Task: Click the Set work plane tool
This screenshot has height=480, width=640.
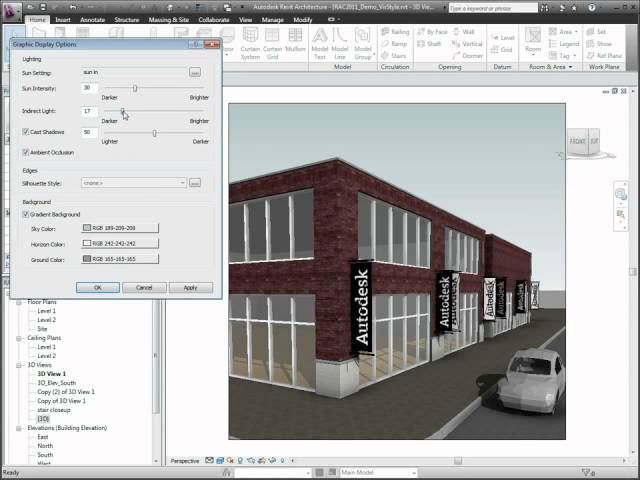Action: pos(596,31)
